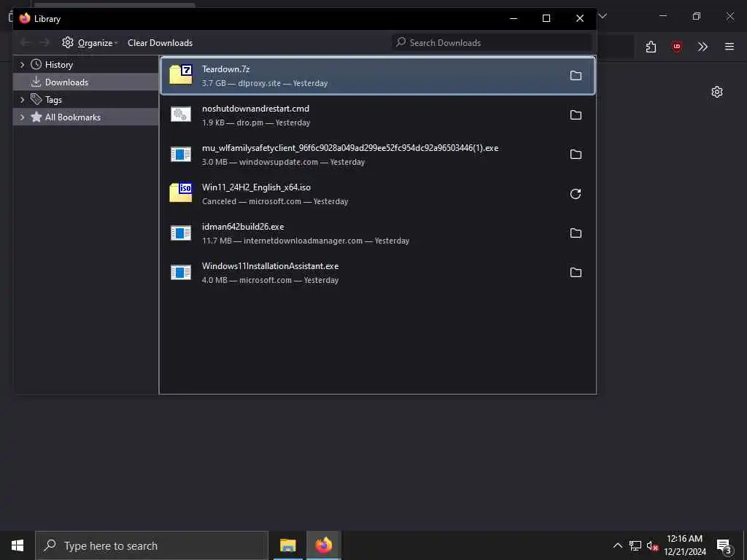Viewport: 747px width, 560px height.
Task: Go back in Library navigation
Action: coord(26,43)
